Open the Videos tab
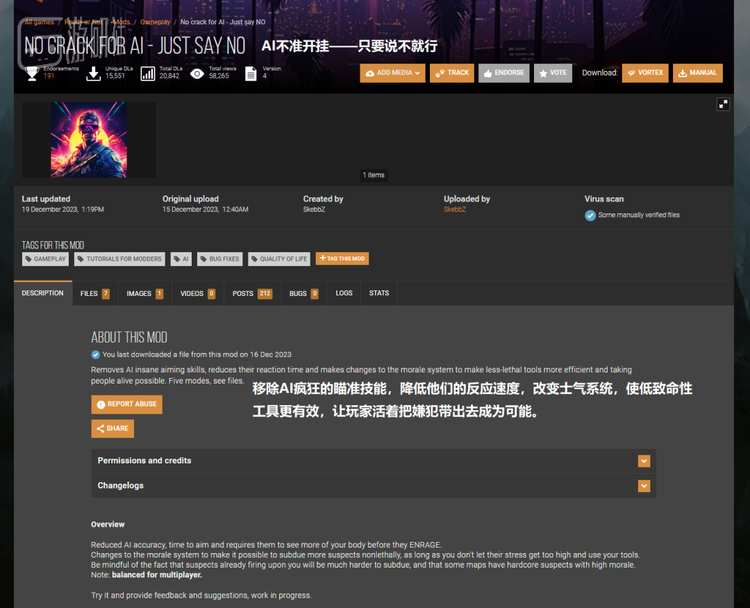The image size is (750, 608). [x=198, y=293]
